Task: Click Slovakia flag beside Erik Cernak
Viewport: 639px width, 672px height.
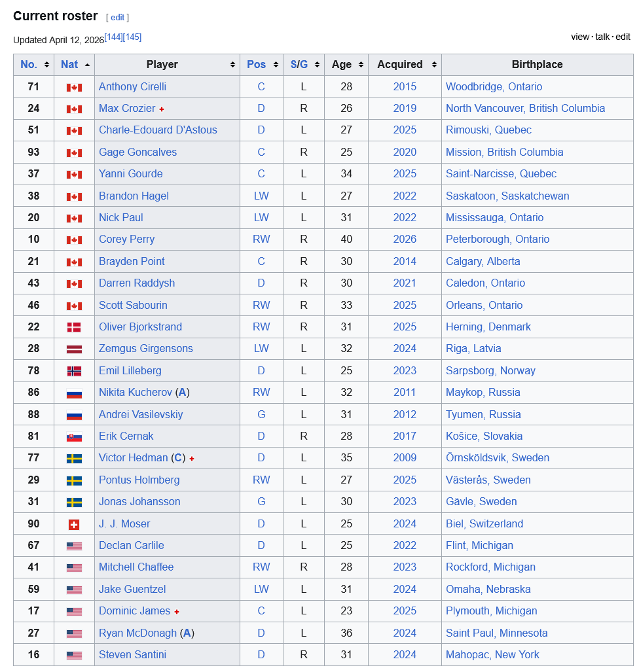Action: [x=74, y=436]
